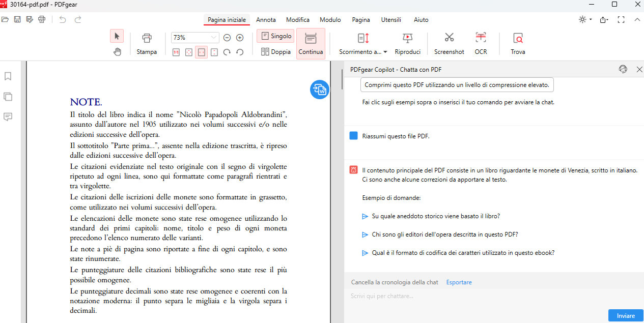Switch to Doppia double page view
This screenshot has height=323, width=644.
276,52
